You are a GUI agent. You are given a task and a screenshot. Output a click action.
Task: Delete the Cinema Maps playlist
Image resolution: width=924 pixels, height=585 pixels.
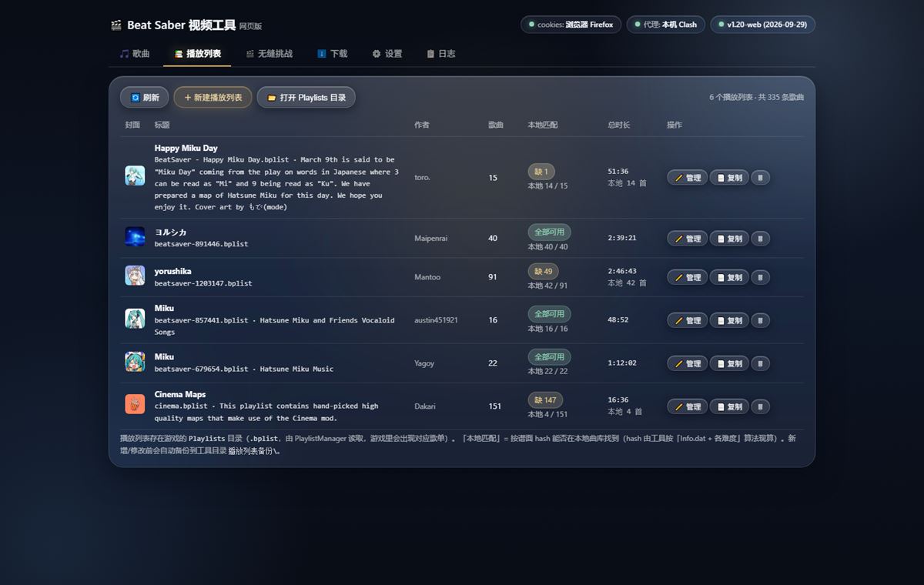pyautogui.click(x=760, y=406)
